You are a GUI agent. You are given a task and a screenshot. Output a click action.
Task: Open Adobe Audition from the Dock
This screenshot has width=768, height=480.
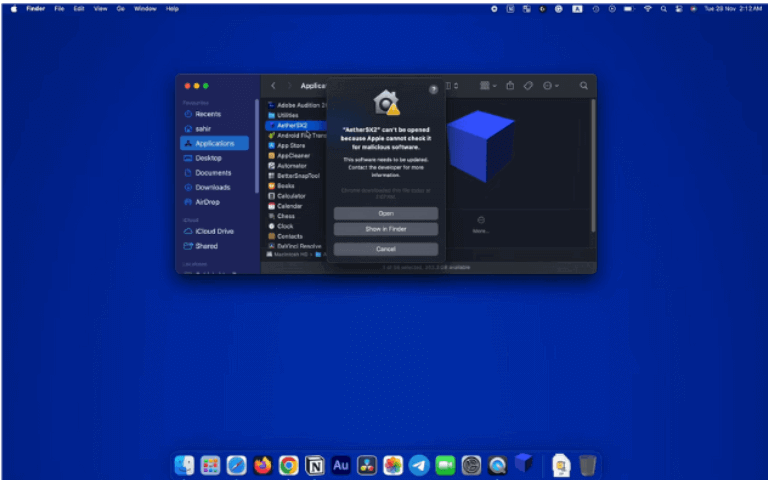pos(341,465)
